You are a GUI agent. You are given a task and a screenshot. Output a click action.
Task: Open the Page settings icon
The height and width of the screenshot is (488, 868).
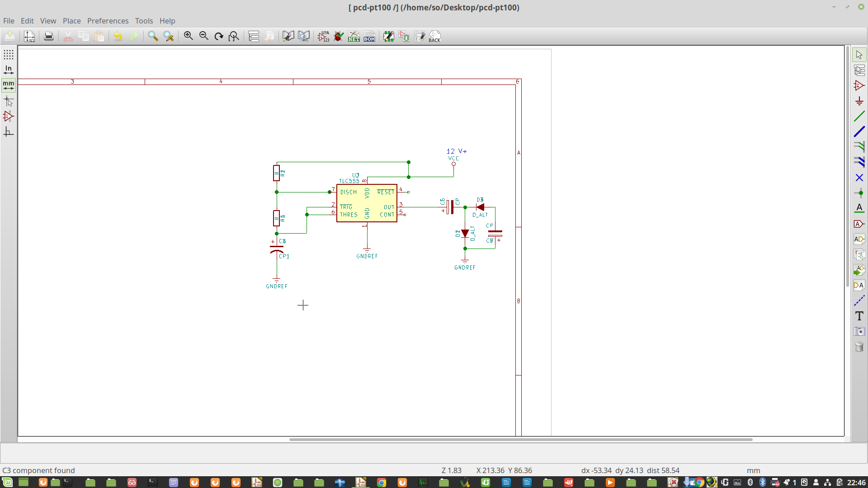tap(29, 37)
